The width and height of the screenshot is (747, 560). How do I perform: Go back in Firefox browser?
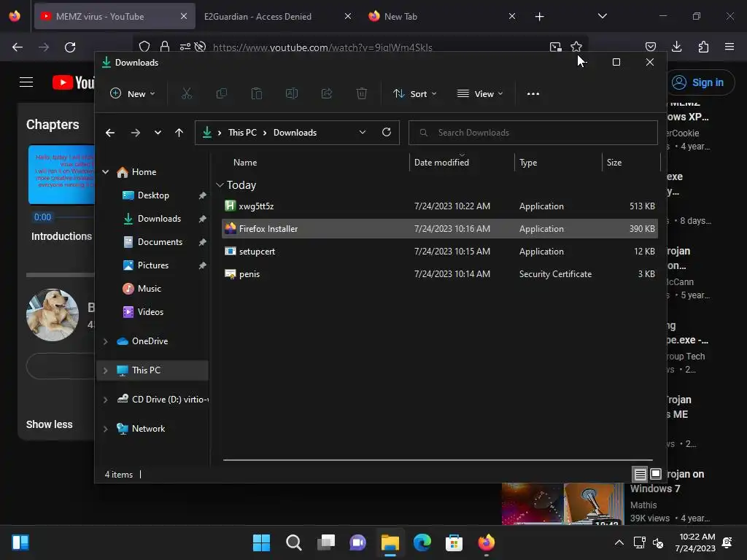coord(18,47)
